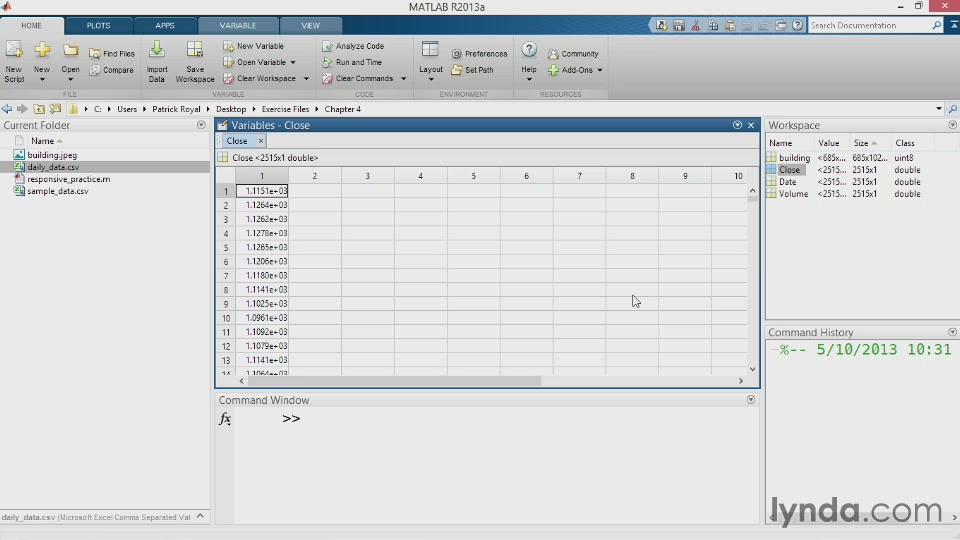Expand the Clear Commands dropdown
Viewport: 960px width, 540px height.
coord(403,79)
